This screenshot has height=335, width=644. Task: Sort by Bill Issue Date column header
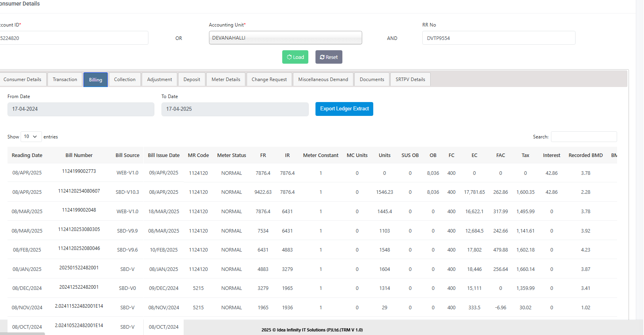[163, 155]
